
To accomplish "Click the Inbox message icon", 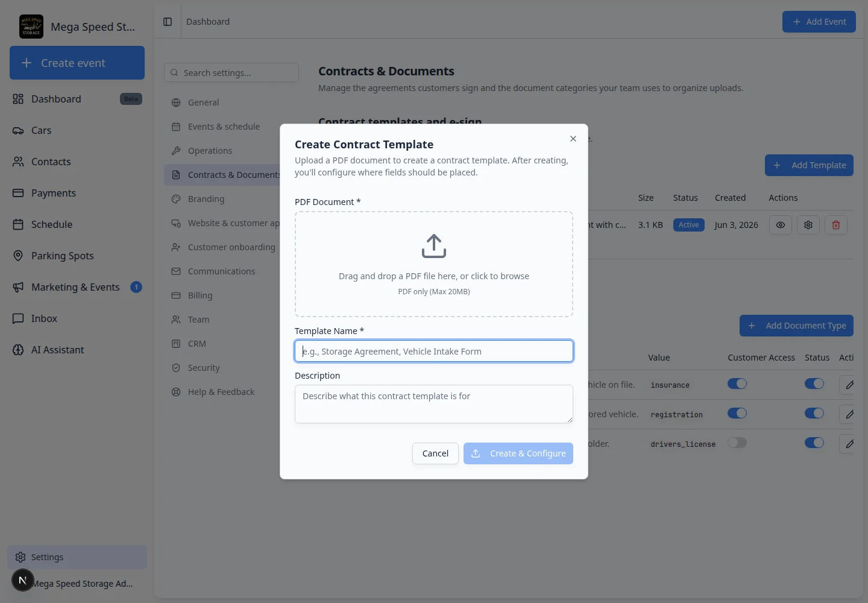I will (x=18, y=318).
